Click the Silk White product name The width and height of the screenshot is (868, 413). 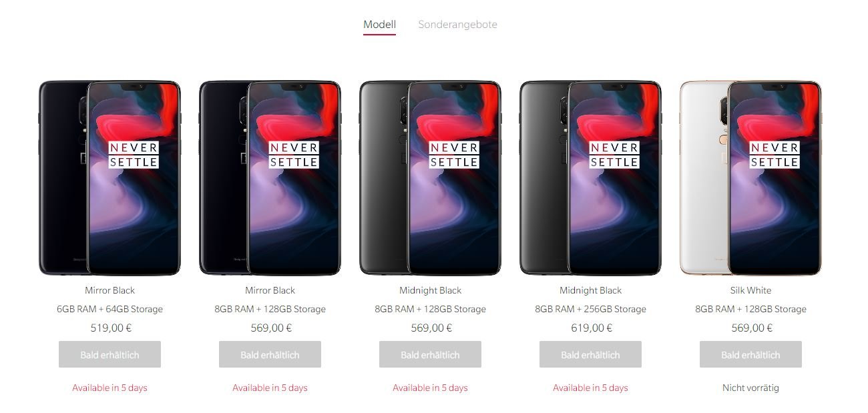tap(750, 290)
